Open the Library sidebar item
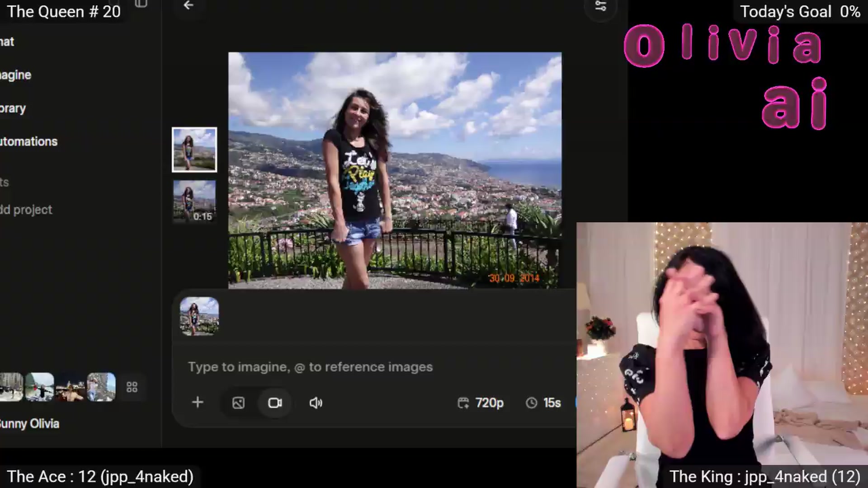This screenshot has width=868, height=488. click(13, 108)
